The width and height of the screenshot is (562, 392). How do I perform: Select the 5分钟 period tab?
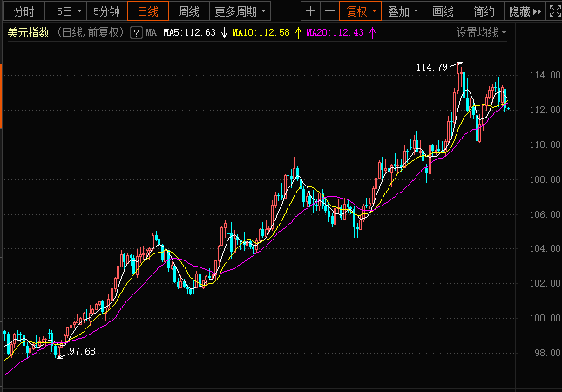pyautogui.click(x=106, y=11)
